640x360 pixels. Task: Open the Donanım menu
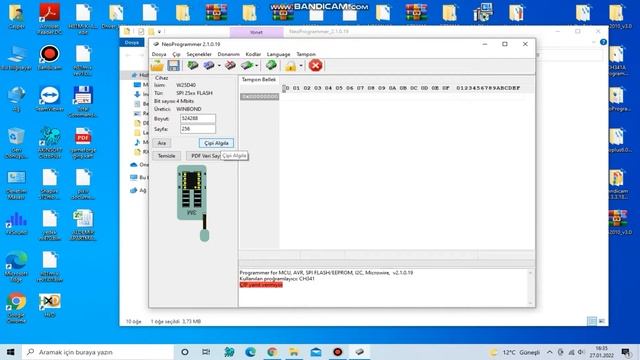coord(228,54)
